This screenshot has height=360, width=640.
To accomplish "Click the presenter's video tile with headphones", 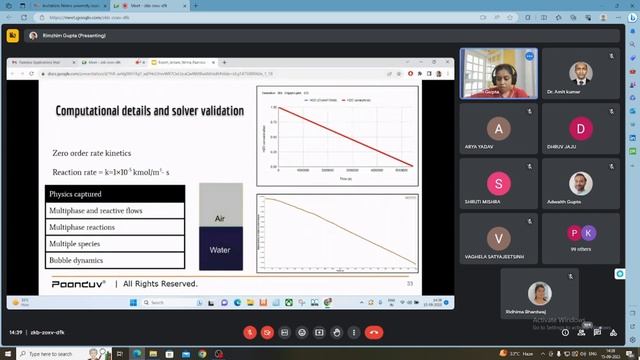I will click(499, 73).
